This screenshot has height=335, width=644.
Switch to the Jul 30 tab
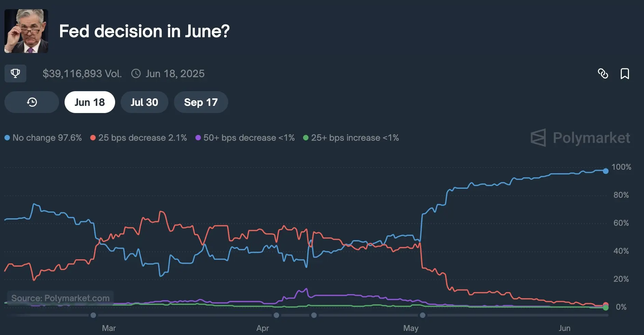145,102
